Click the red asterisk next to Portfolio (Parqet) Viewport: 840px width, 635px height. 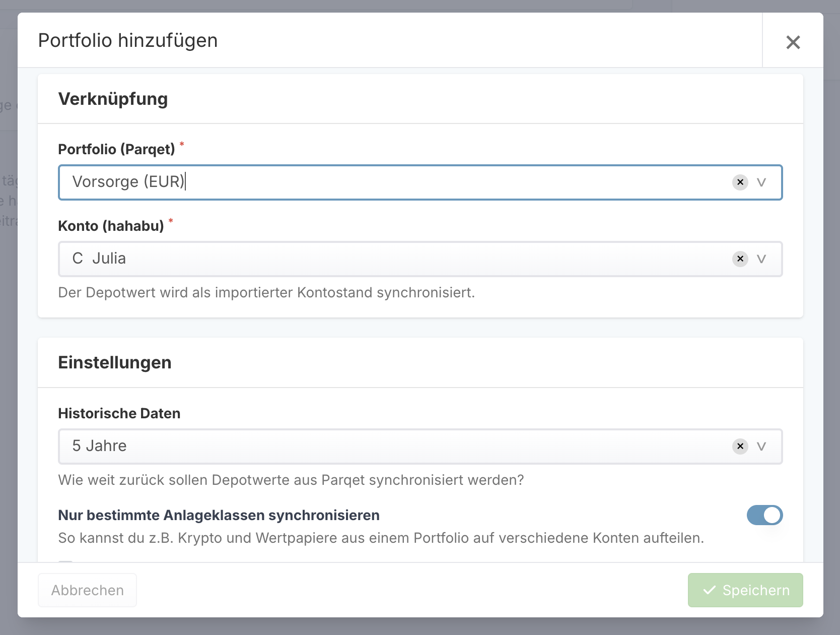(182, 145)
